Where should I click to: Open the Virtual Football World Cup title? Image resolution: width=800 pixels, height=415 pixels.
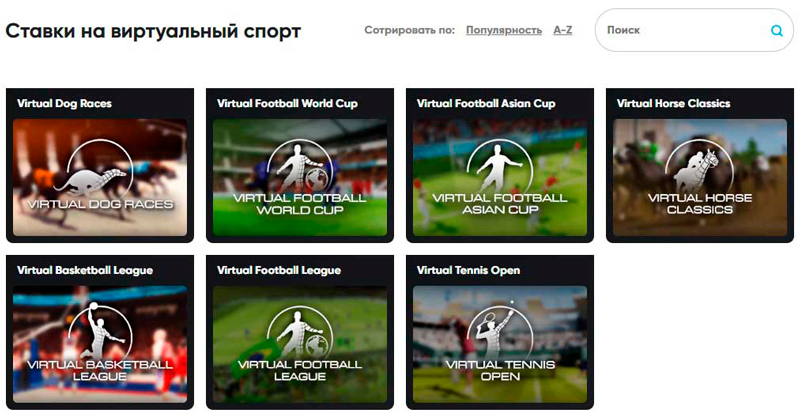point(287,104)
